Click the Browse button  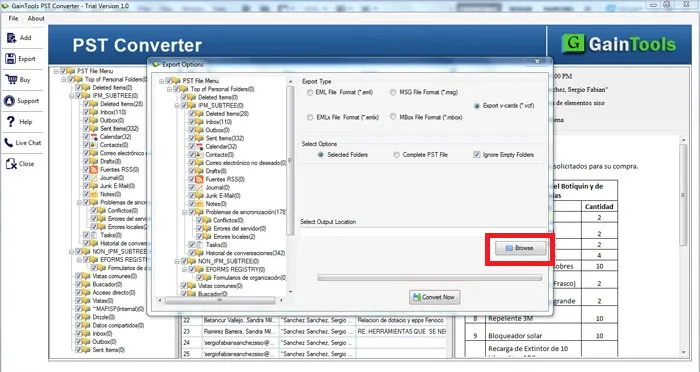coord(521,248)
